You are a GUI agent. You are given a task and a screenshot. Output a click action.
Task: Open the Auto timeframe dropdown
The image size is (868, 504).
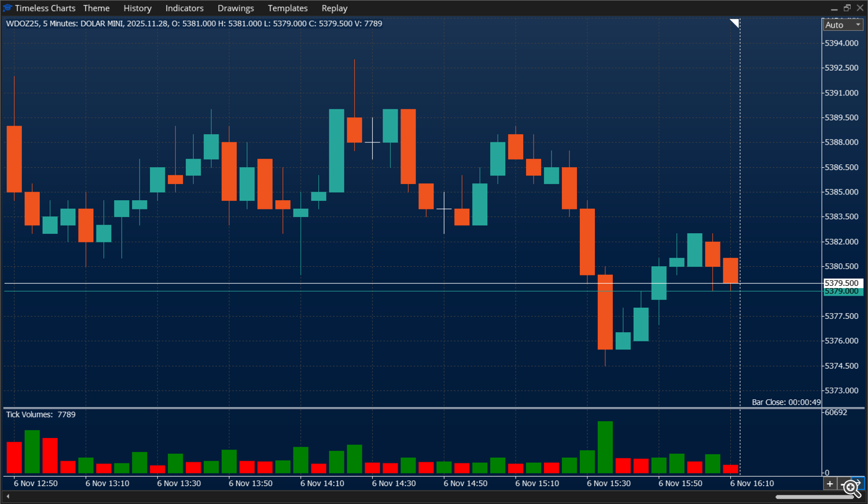(x=839, y=25)
